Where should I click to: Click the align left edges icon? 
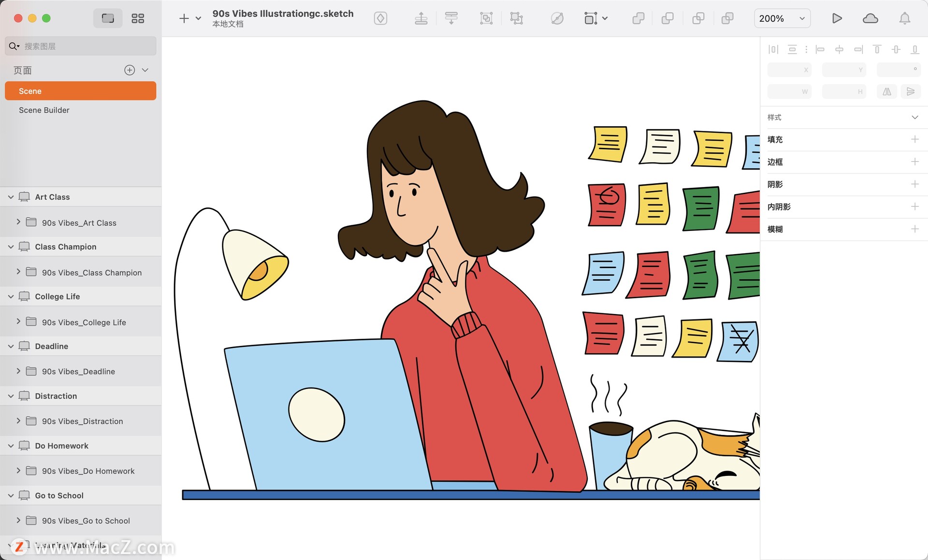820,49
